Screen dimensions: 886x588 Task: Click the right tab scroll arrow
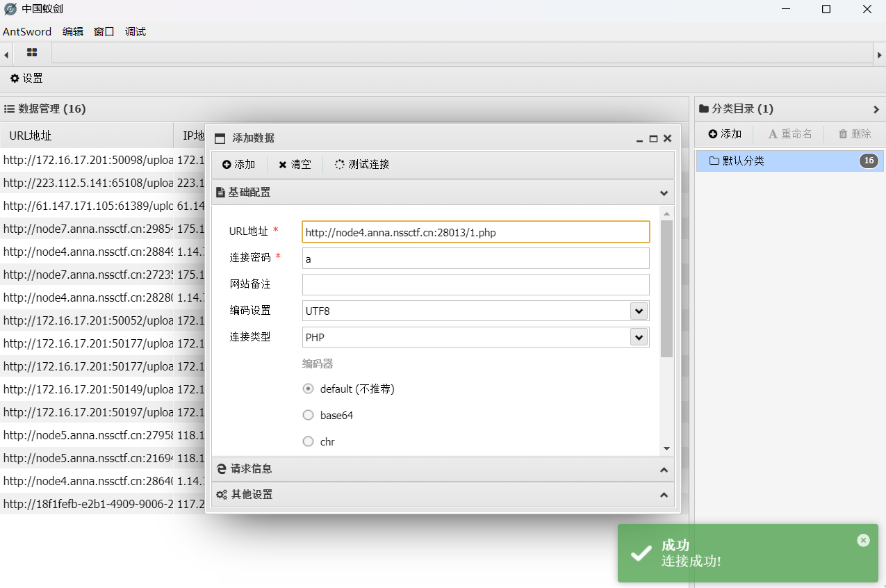pos(879,54)
